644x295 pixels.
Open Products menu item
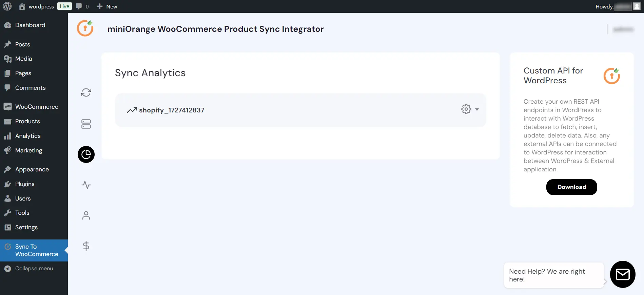point(34,121)
